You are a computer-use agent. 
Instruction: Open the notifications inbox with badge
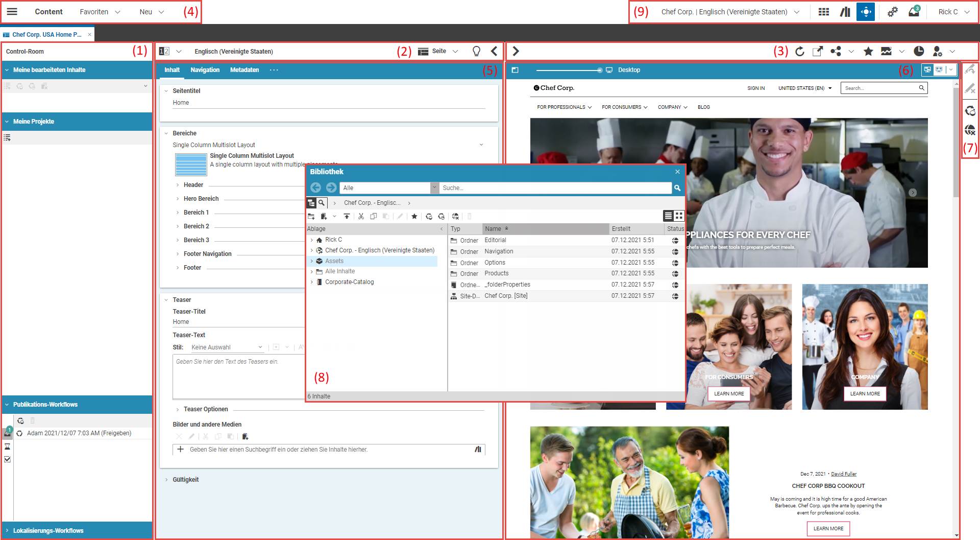click(914, 12)
